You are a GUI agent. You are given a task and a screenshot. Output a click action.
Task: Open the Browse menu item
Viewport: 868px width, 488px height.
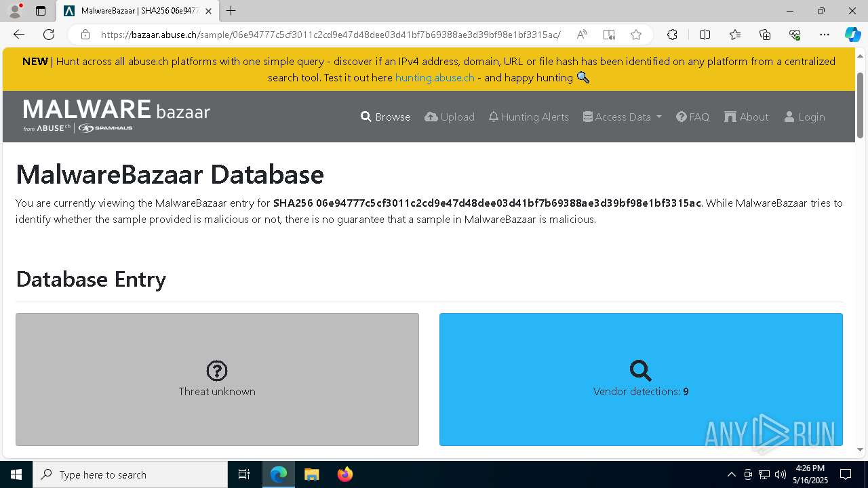pyautogui.click(x=385, y=117)
